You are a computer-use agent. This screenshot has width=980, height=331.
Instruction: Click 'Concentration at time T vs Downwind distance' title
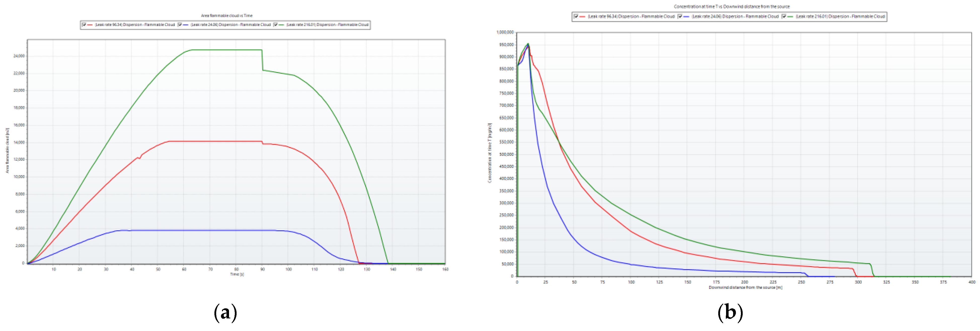732,7
